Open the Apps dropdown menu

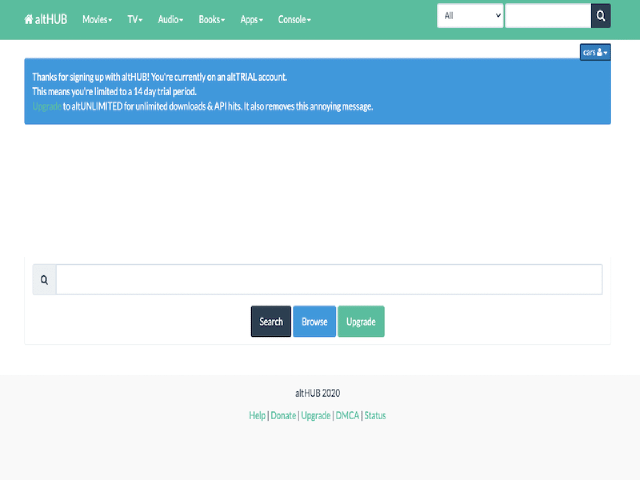[x=251, y=19]
